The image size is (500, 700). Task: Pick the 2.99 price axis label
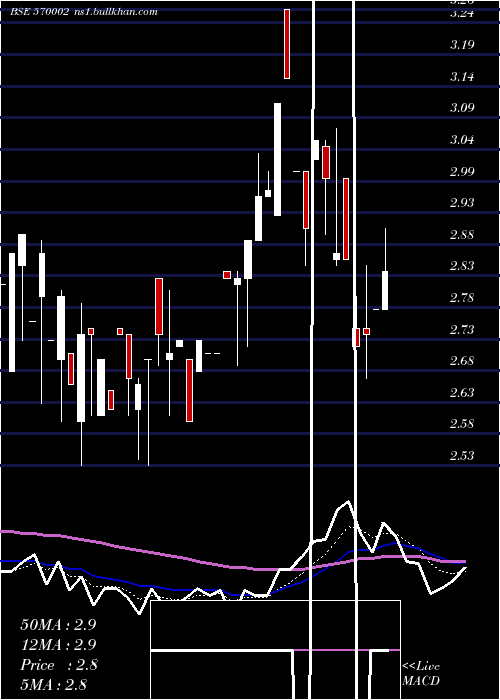pyautogui.click(x=462, y=171)
